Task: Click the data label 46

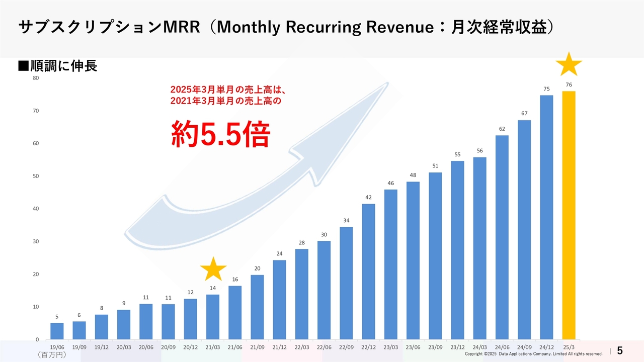Action: 391,183
